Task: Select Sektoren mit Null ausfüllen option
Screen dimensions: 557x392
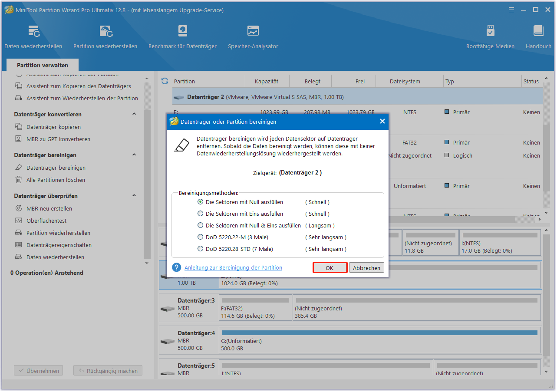Action: 200,202
